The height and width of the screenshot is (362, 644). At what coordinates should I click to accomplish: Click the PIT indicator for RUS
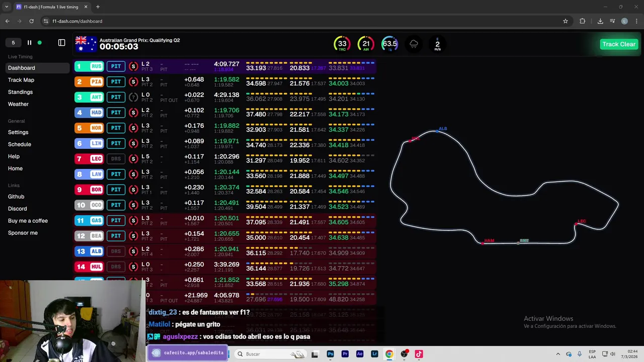[116, 66]
